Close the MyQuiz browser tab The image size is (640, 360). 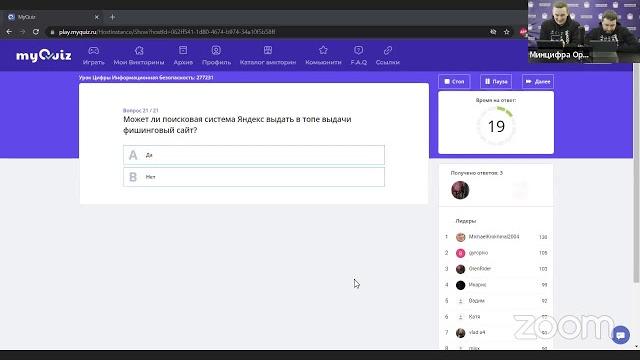[x=97, y=17]
